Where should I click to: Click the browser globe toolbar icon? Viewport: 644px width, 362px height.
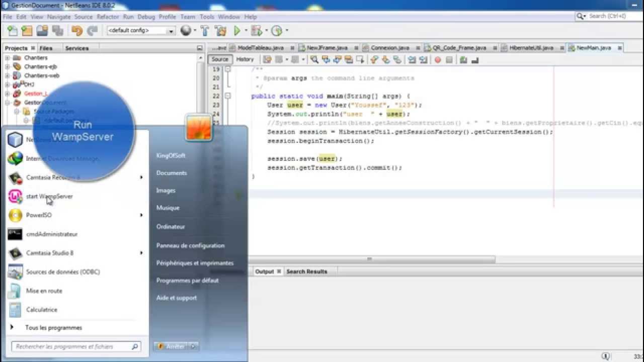186,31
